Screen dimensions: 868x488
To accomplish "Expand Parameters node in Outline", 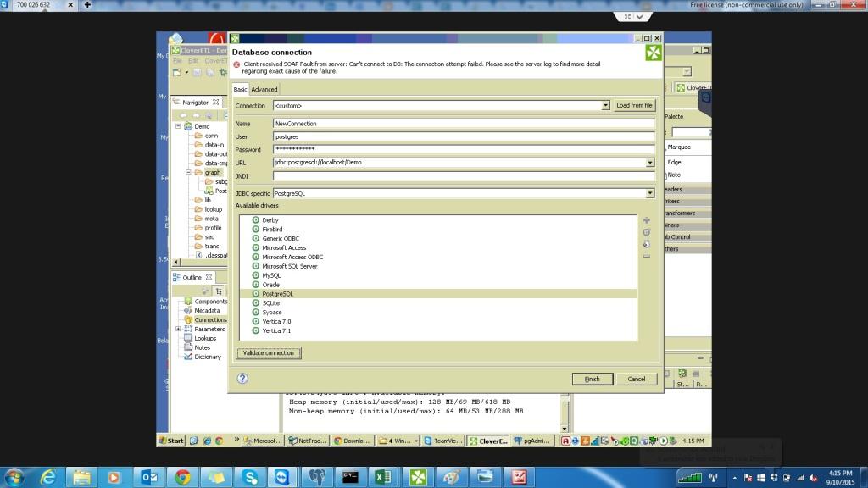I will [x=178, y=330].
